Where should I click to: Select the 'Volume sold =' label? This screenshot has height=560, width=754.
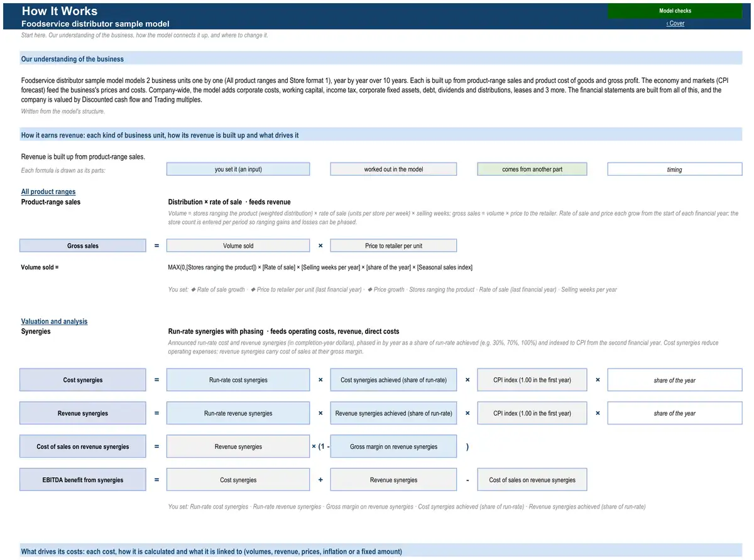tap(40, 267)
